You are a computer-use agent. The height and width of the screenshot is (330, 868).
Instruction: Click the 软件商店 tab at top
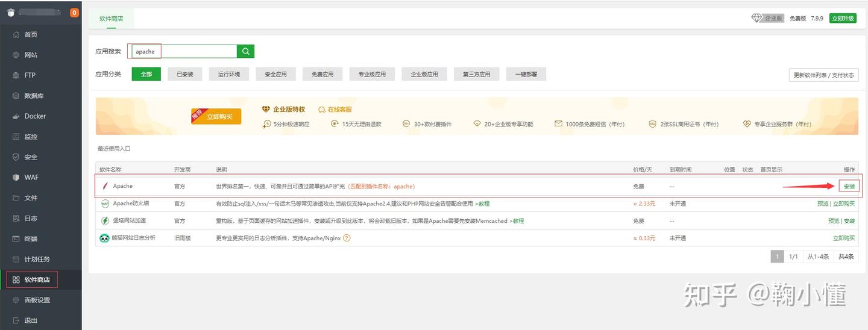(112, 19)
